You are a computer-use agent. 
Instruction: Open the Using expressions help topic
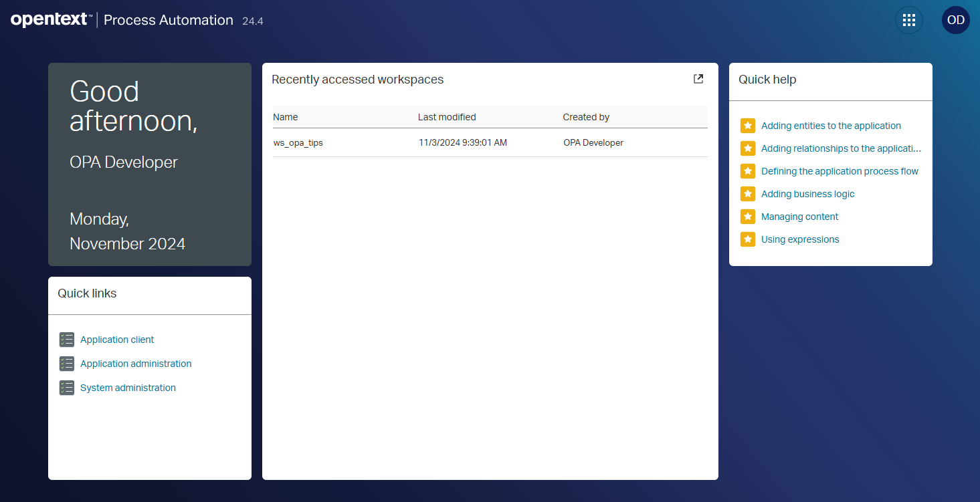(800, 239)
